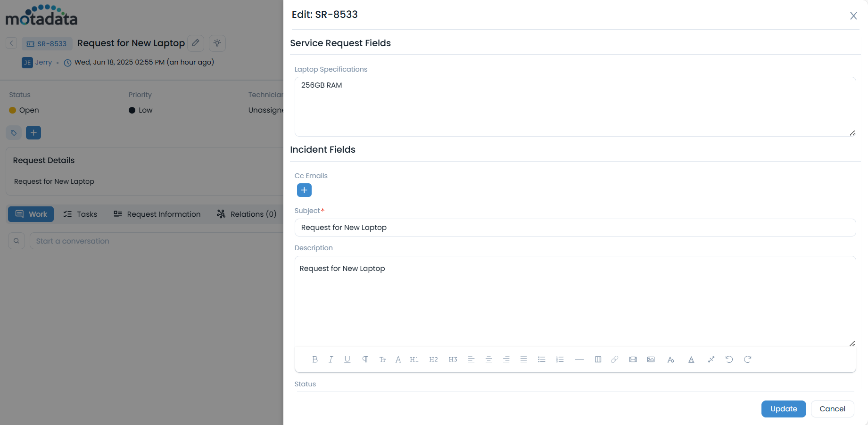Screen dimensions: 868x425
Task: Apply H1 heading style
Action: (x=414, y=360)
